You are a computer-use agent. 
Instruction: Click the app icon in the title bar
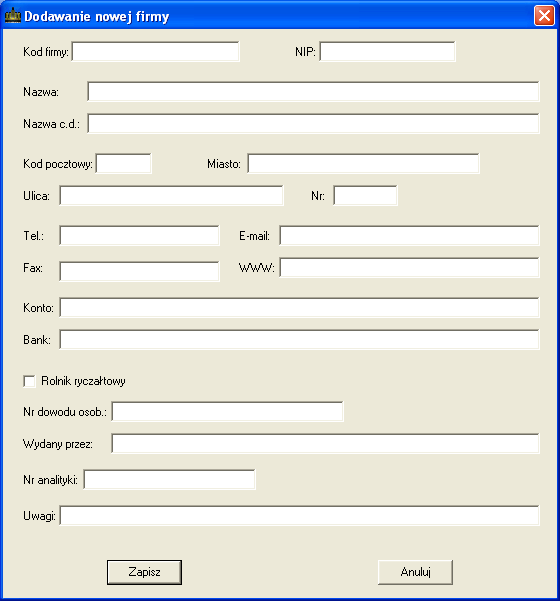pos(12,16)
